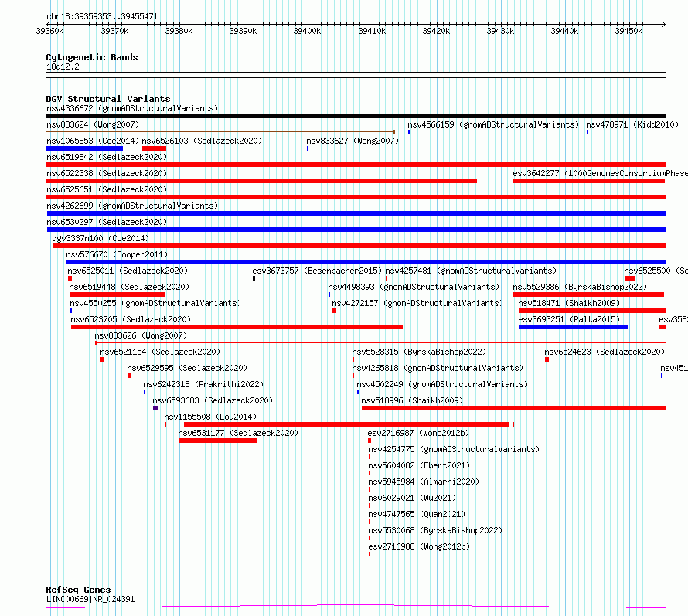Select the nsv6519448 (Sedlazeck2020) label
Screen dimensions: 688x616
pyautogui.click(x=129, y=287)
